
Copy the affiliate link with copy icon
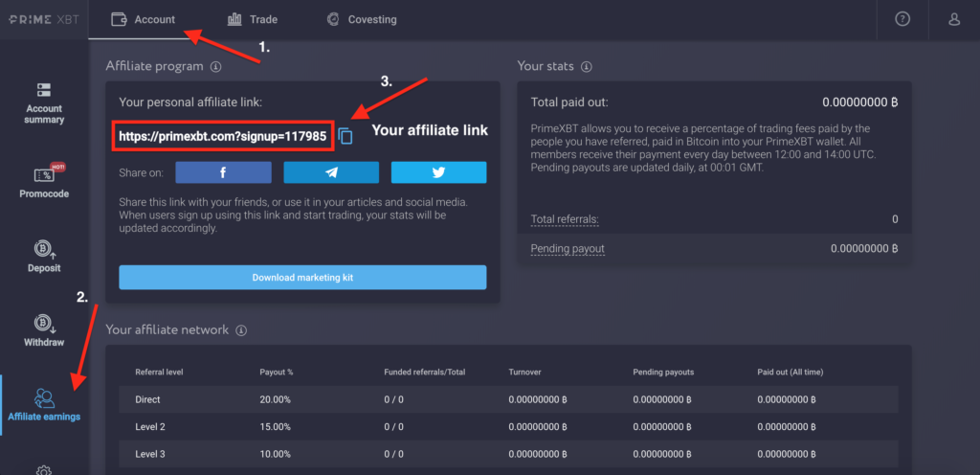click(345, 136)
